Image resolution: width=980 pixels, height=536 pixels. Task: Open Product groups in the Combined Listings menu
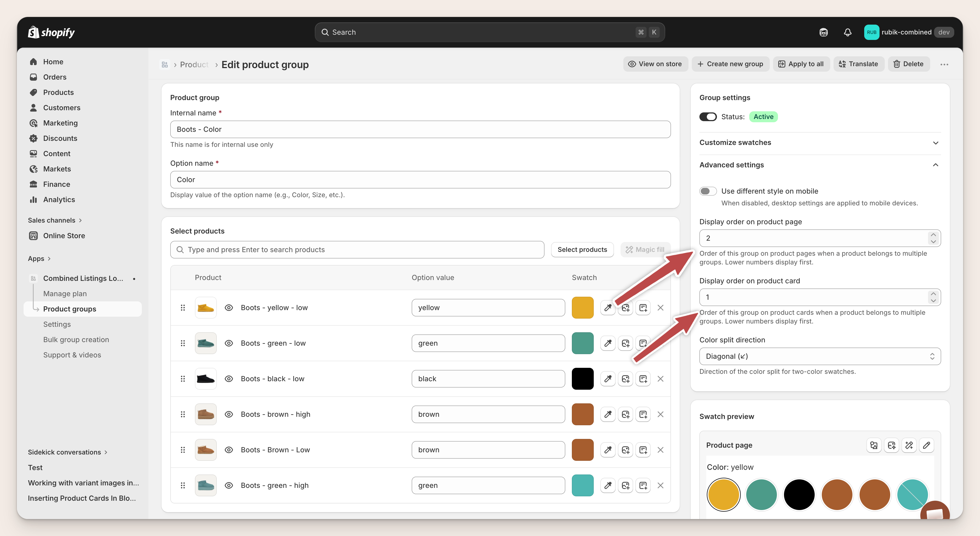[70, 309]
